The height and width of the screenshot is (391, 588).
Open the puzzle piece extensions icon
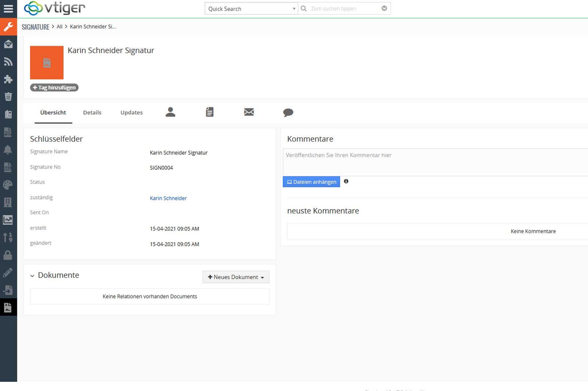(x=8, y=79)
